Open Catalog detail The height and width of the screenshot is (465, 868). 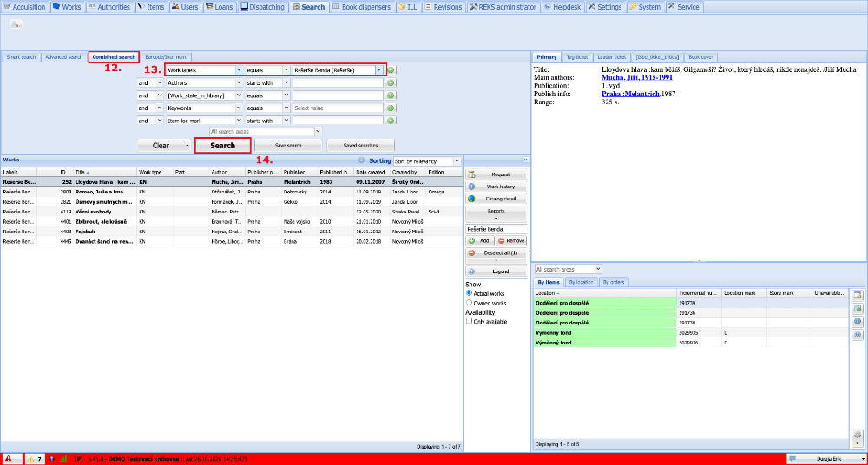tap(496, 199)
